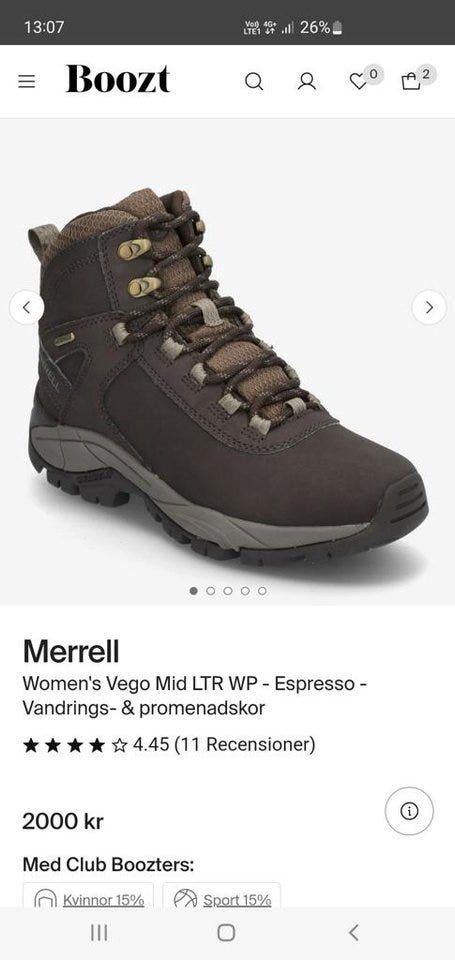Tap Android back navigation button

pyautogui.click(x=353, y=932)
